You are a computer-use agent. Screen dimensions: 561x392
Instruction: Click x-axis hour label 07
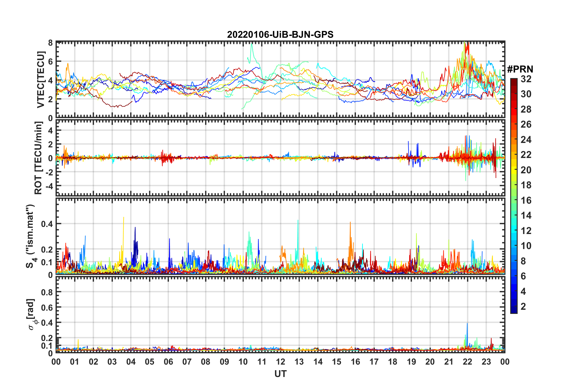pos(187,362)
